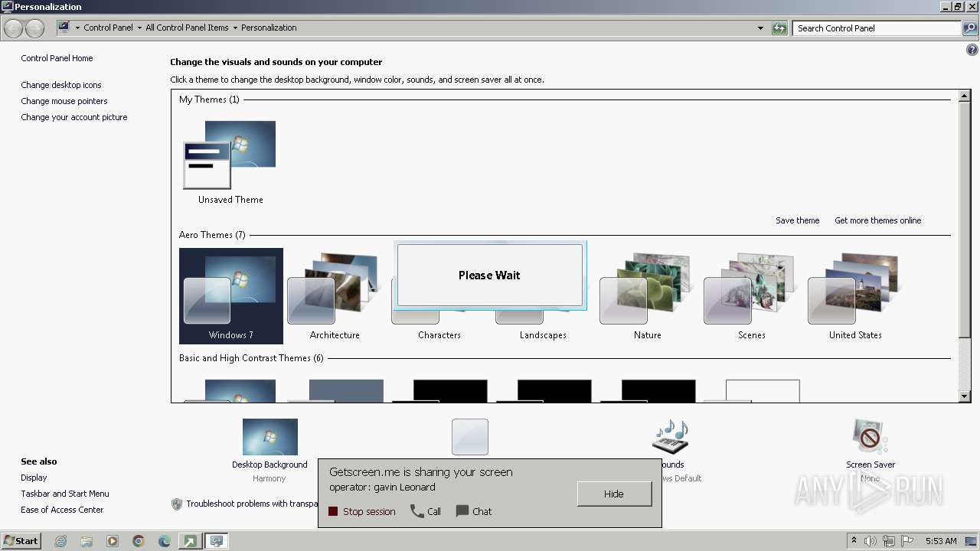The width and height of the screenshot is (980, 551).
Task: Click the Troubleshoot problems with transparency link
Action: (x=252, y=504)
